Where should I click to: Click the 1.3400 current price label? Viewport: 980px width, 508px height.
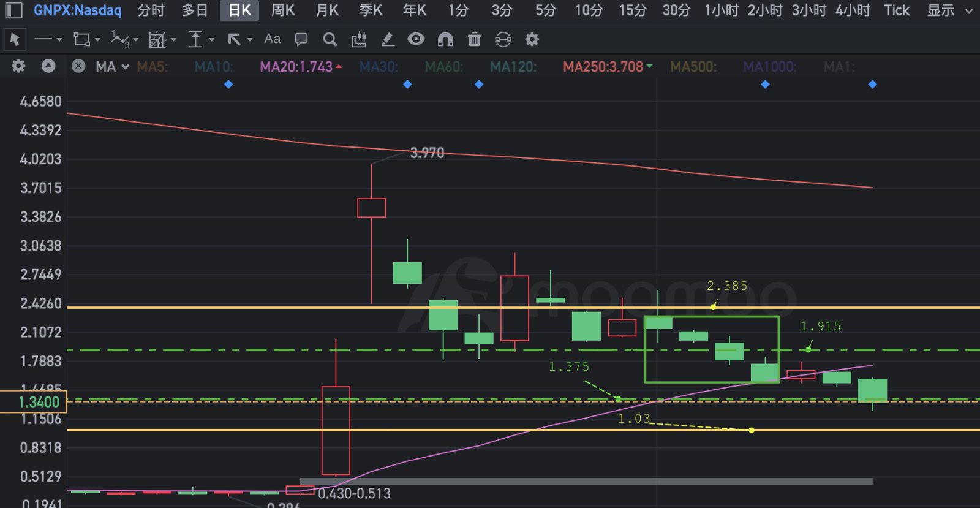[x=33, y=402]
